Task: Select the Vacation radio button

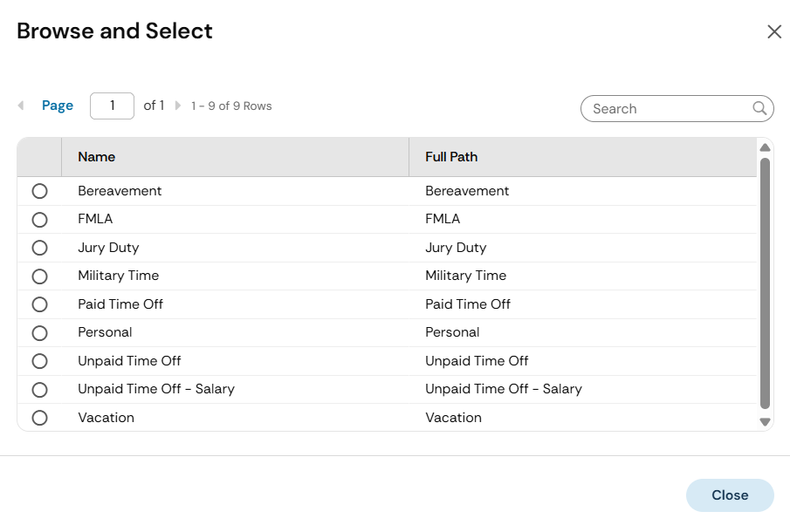Action: click(x=39, y=418)
